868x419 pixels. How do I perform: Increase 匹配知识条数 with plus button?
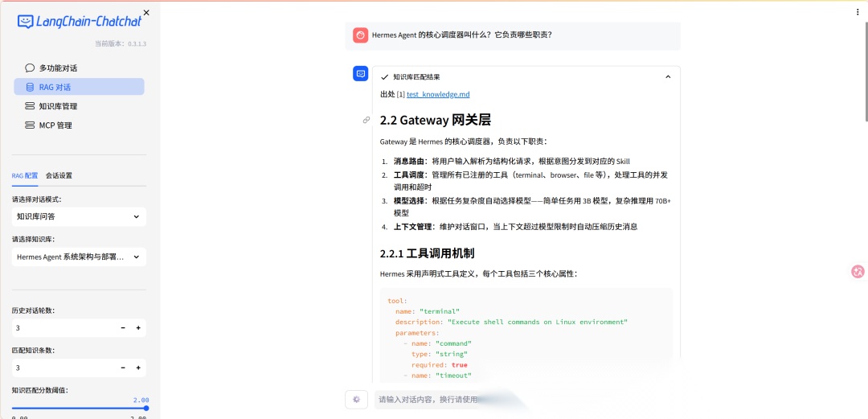[138, 368]
